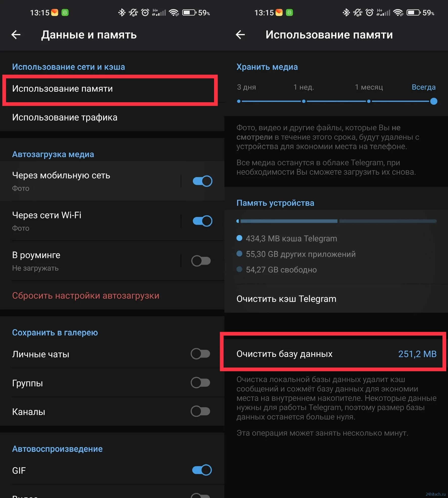The width and height of the screenshot is (448, 498).
Task: Tap the Wi-Fi icon in right status bar
Action: 398,12
